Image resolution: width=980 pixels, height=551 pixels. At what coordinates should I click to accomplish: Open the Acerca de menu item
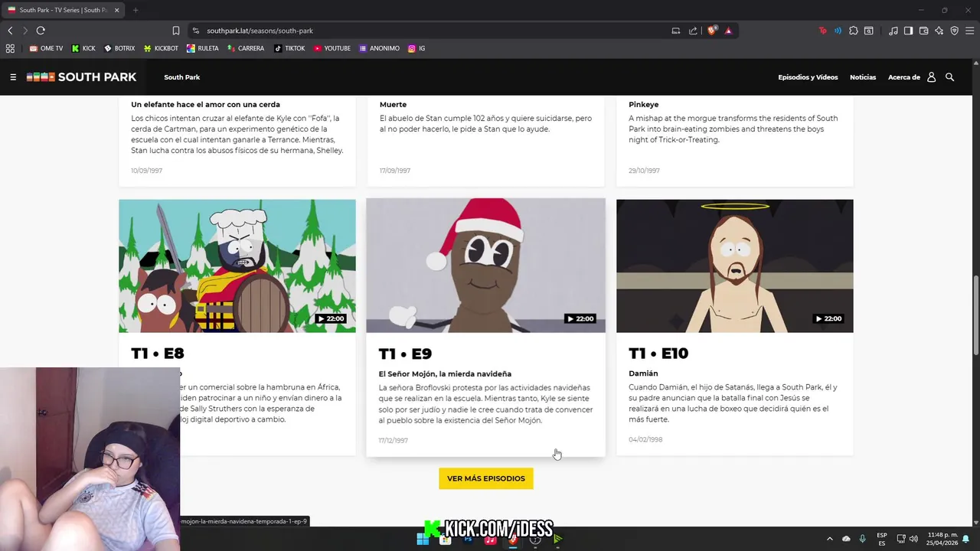[904, 77]
